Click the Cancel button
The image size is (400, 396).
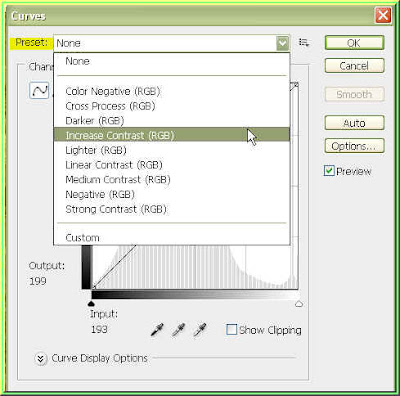pyautogui.click(x=354, y=66)
